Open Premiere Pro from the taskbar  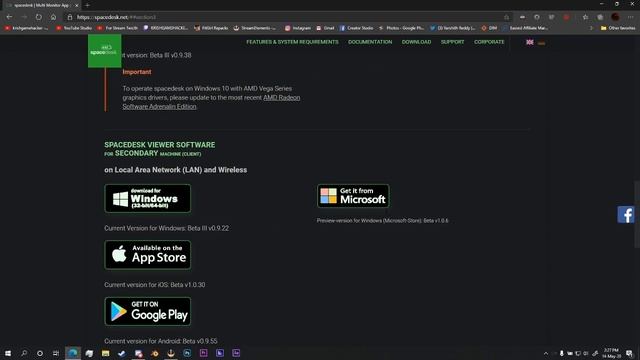tap(204, 353)
